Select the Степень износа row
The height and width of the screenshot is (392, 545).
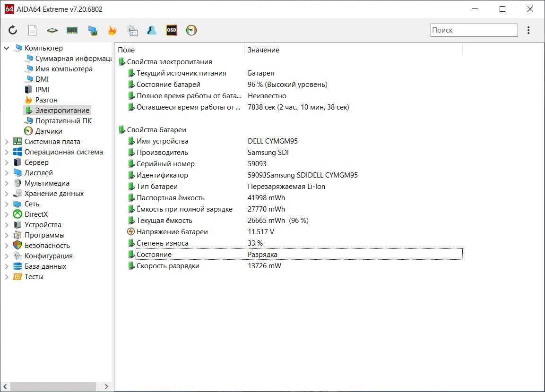click(x=295, y=243)
